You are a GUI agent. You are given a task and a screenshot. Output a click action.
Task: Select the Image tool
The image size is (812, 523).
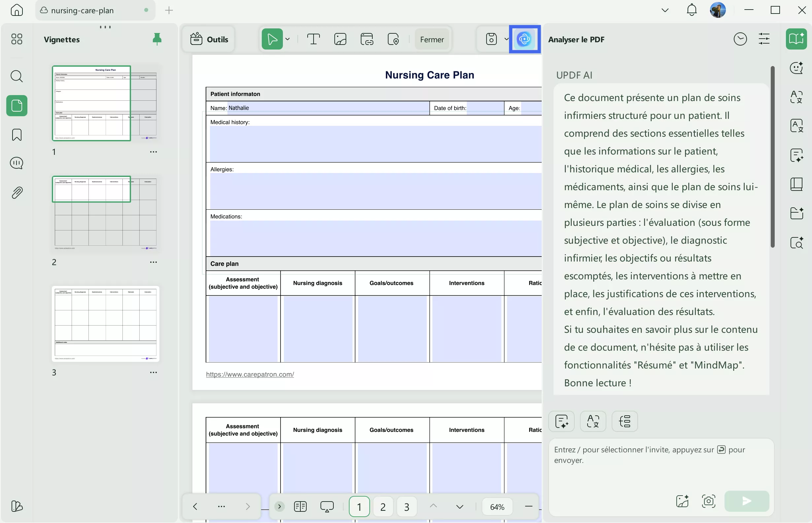[x=340, y=39]
